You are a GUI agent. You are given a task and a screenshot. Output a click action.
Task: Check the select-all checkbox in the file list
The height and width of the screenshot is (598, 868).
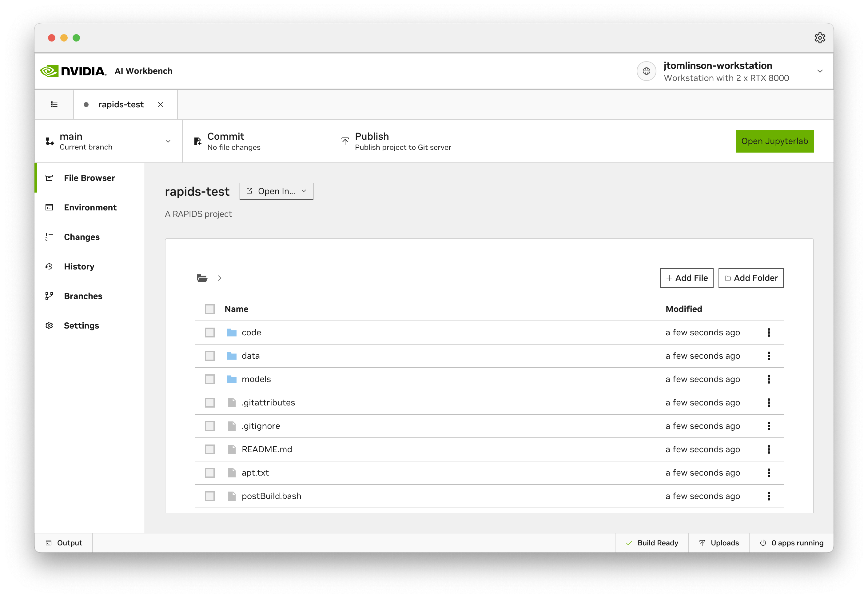coord(209,309)
